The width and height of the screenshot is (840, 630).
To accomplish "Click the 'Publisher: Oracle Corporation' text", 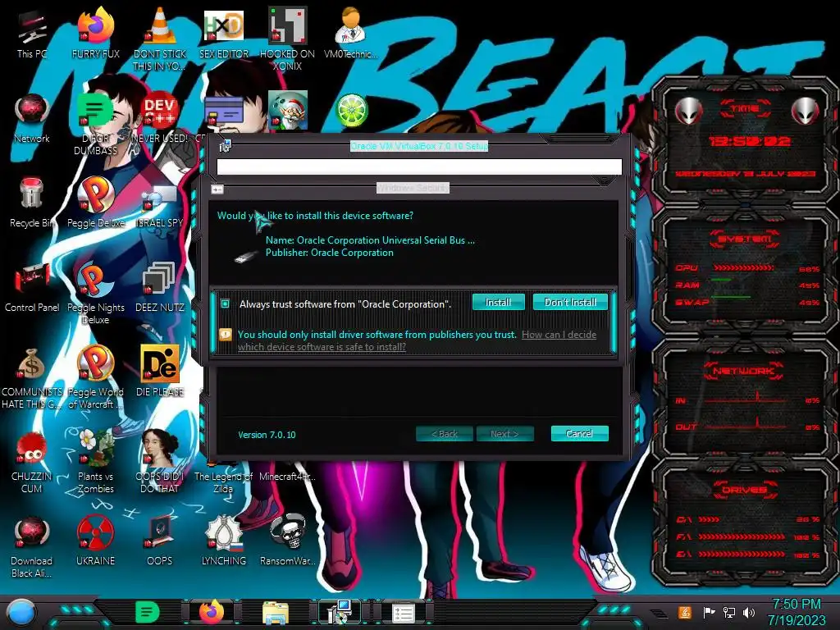I will [330, 253].
